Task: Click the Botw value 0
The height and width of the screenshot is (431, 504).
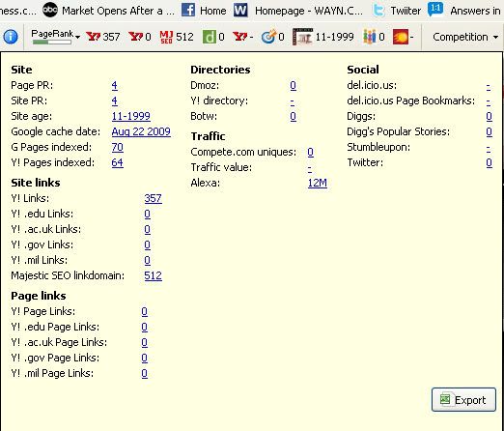Action: click(294, 116)
